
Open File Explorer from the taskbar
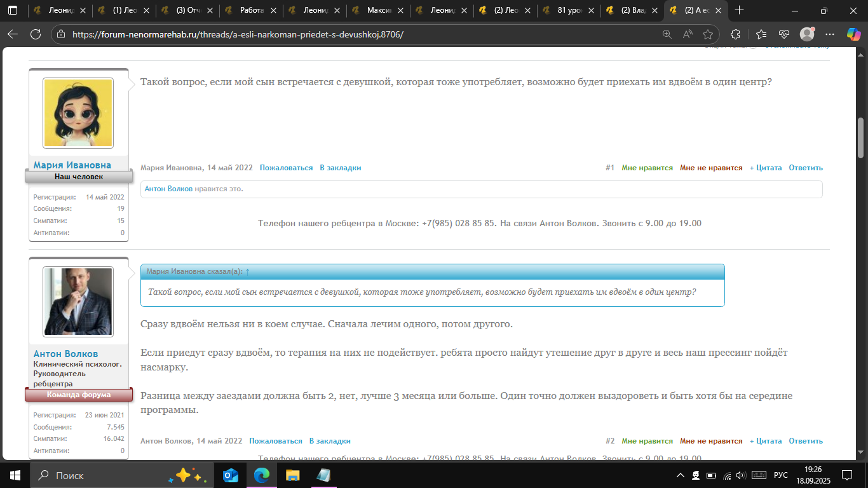click(292, 475)
